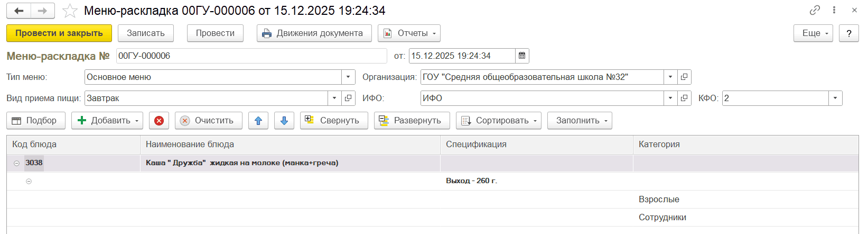The height and width of the screenshot is (234, 868).
Task: Open the КФО dropdown list
Action: click(x=835, y=98)
